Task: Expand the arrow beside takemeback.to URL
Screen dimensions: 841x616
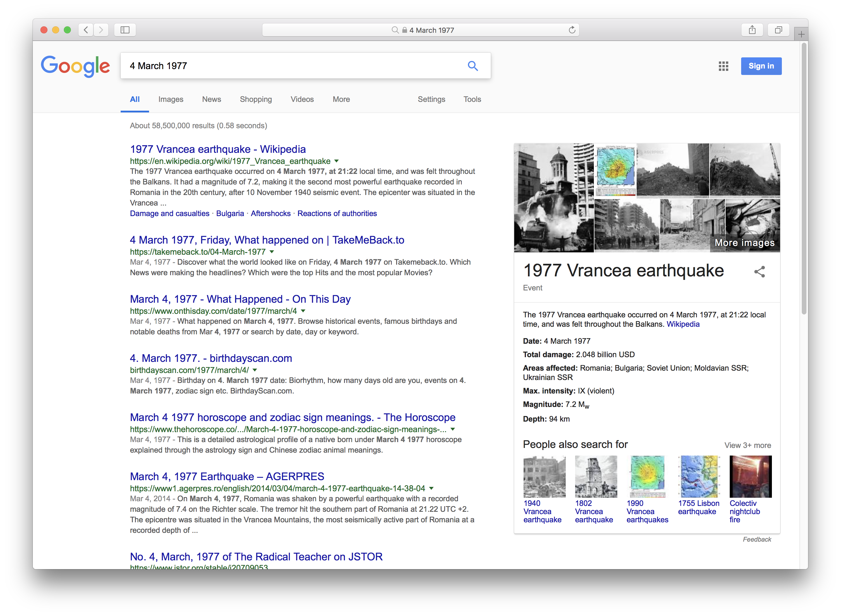Action: click(x=272, y=252)
